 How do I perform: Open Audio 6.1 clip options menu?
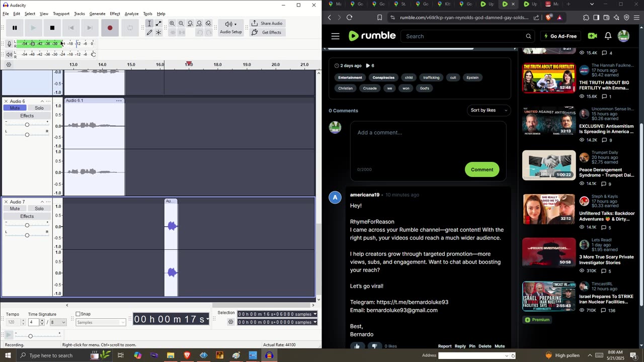pos(119,101)
